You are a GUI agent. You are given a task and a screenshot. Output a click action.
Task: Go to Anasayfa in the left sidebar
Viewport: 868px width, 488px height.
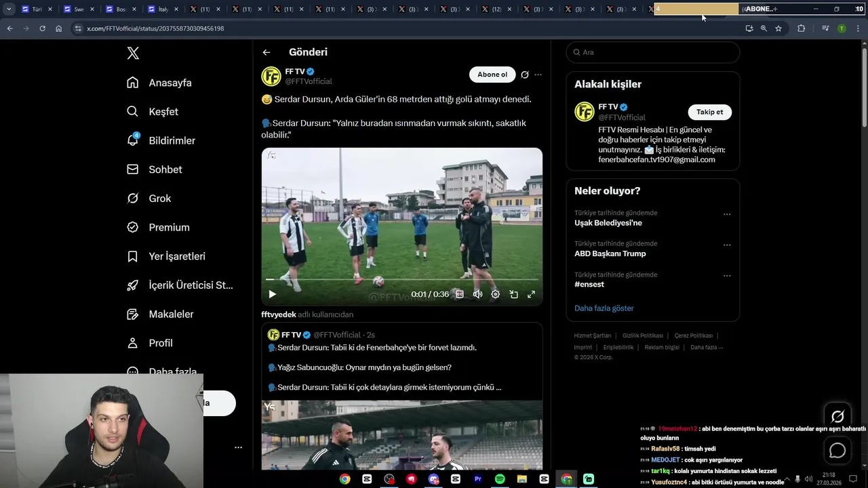coord(159,83)
